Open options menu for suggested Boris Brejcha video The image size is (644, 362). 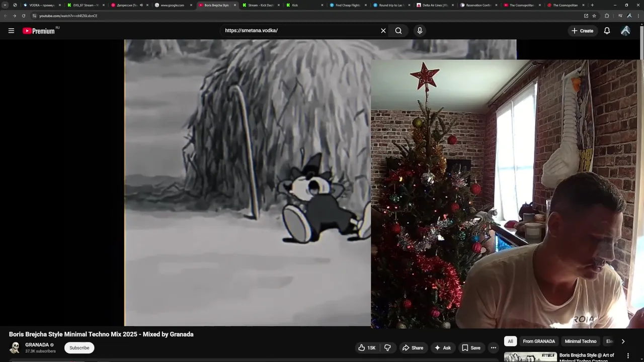point(628,356)
